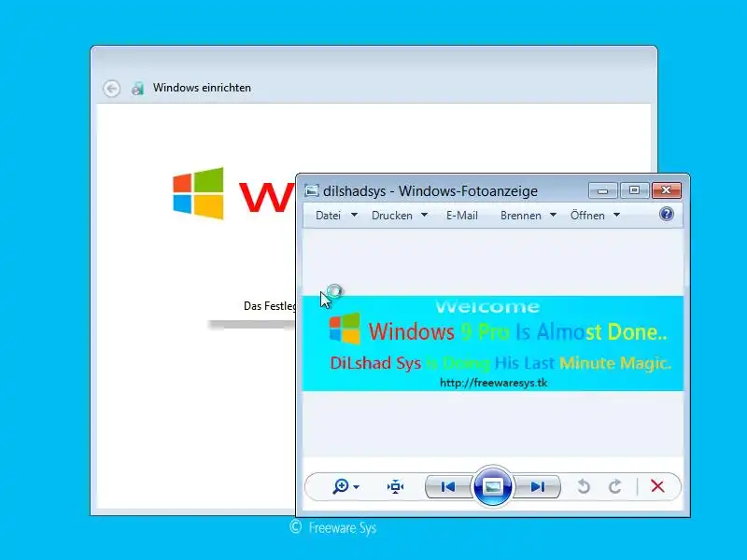The width and height of the screenshot is (747, 560).
Task: Rotate the image clockwise
Action: coord(615,486)
